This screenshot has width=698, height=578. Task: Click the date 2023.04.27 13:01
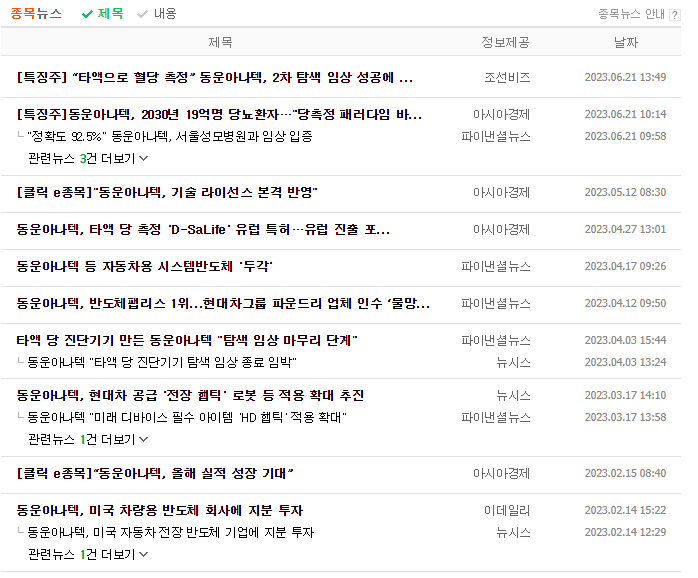click(x=625, y=229)
